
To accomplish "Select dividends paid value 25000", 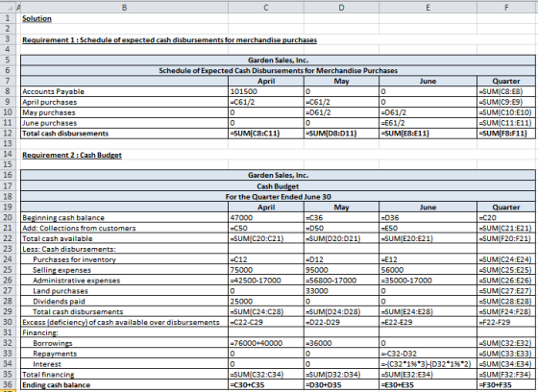I will tap(266, 302).
